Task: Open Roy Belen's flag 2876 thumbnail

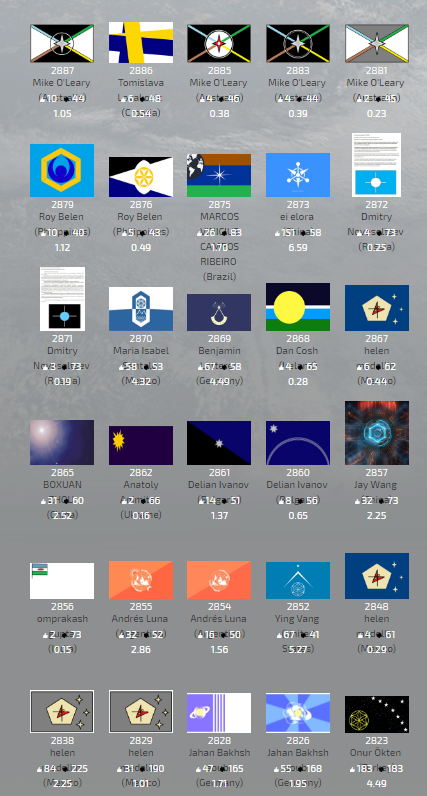Action: (x=141, y=177)
